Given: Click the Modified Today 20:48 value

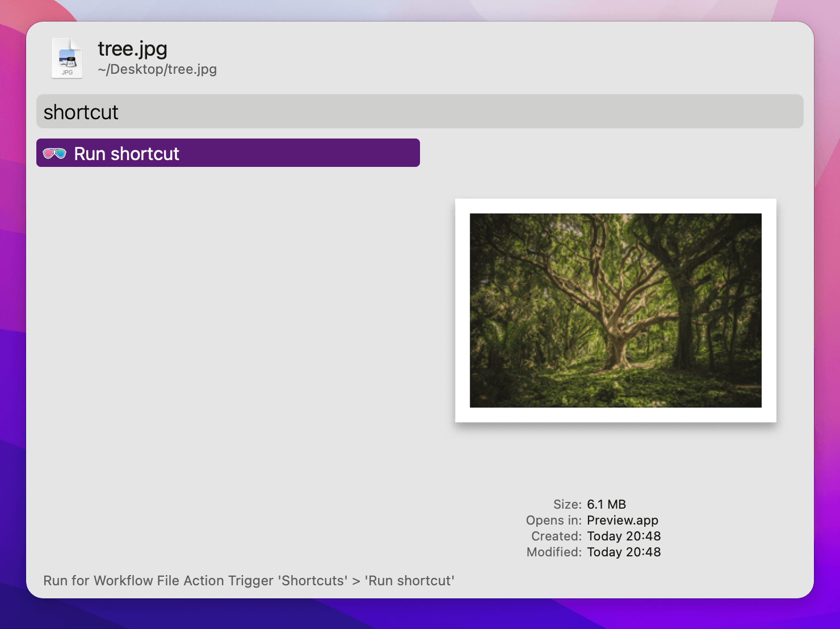Looking at the screenshot, I should (x=624, y=552).
